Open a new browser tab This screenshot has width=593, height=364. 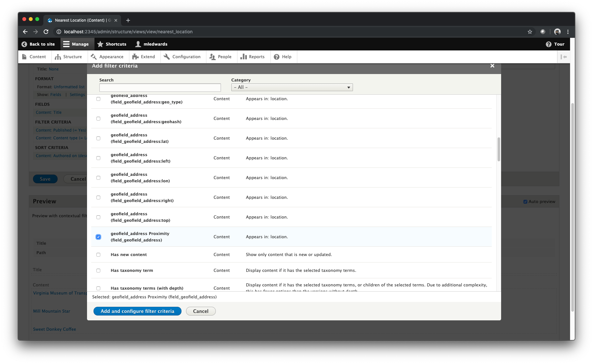pos(128,20)
